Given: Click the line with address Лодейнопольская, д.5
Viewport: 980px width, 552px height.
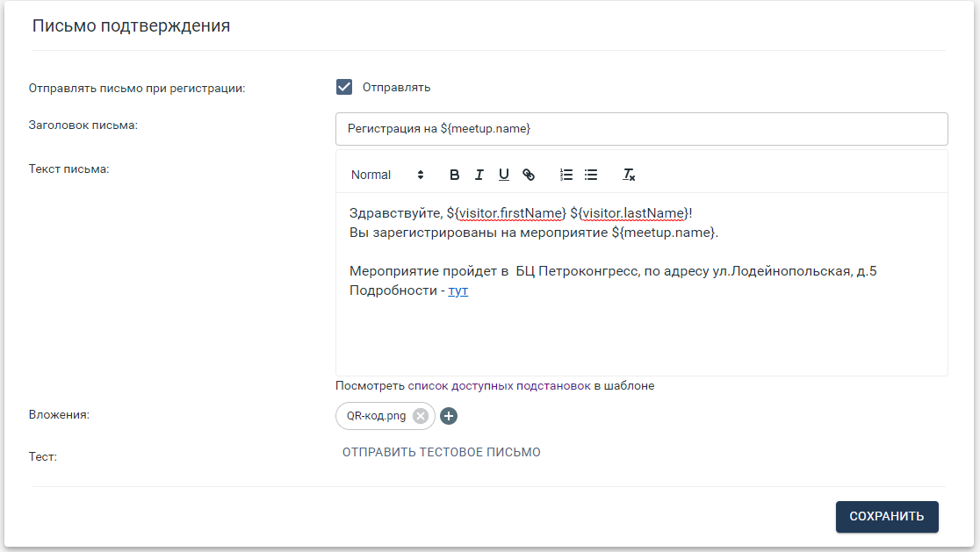Looking at the screenshot, I should pyautogui.click(x=613, y=271).
